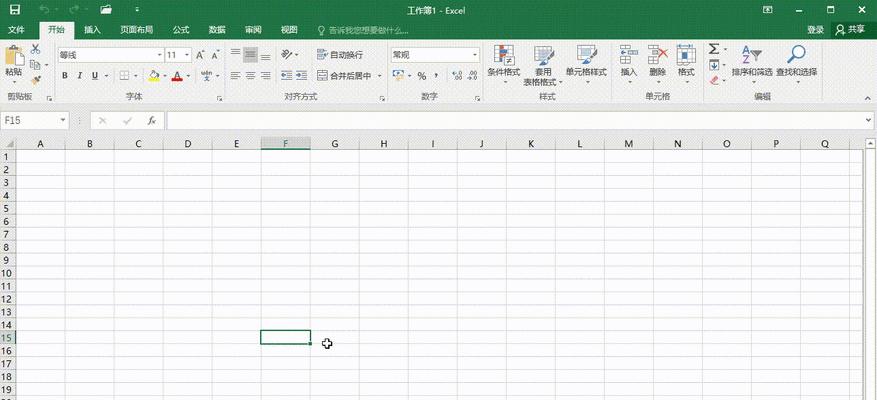
Task: Click Merge and Center (合并后居中)
Action: (344, 76)
